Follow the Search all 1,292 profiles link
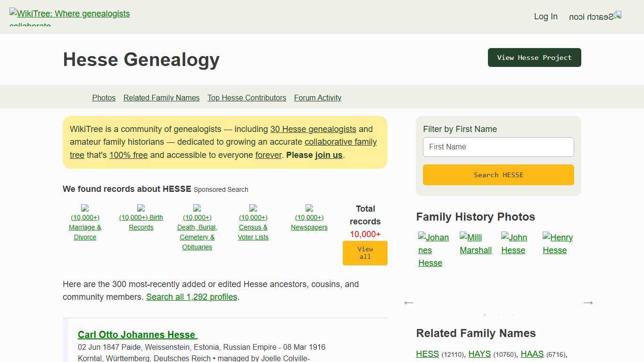Viewport: 644px width, 362px height. click(x=191, y=297)
